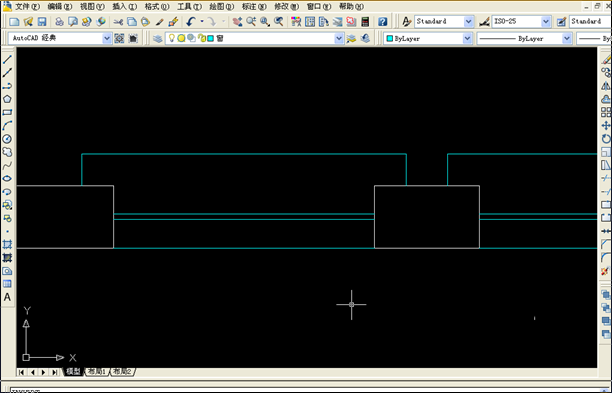Click the cyan layer color swatch

click(x=211, y=38)
